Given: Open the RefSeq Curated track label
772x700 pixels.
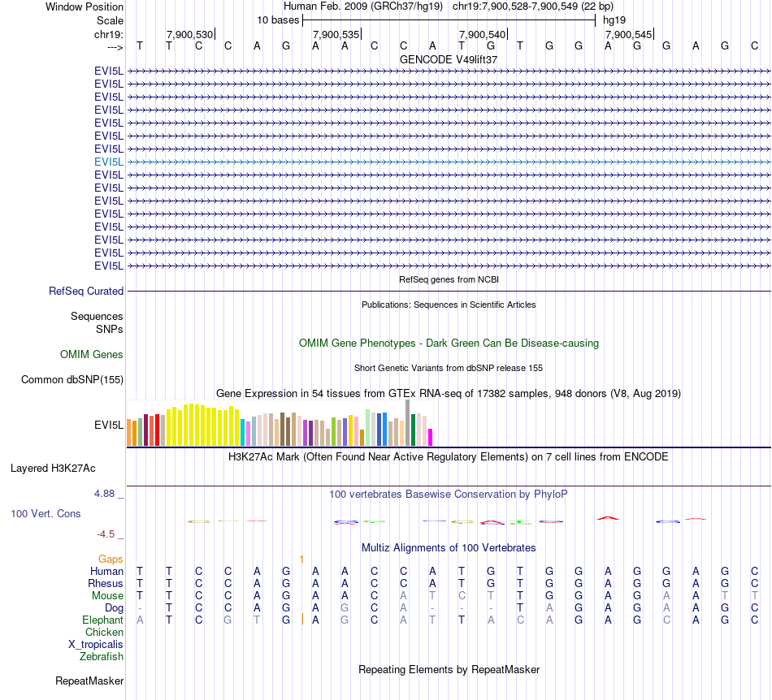Looking at the screenshot, I should [86, 292].
